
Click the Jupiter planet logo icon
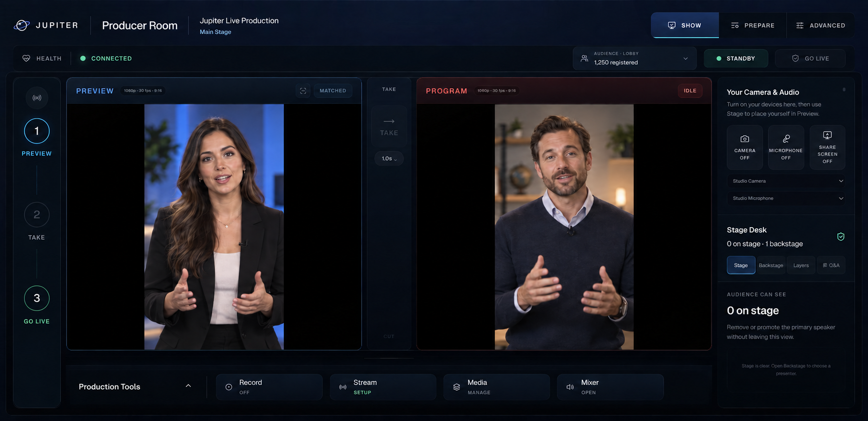coord(22,25)
